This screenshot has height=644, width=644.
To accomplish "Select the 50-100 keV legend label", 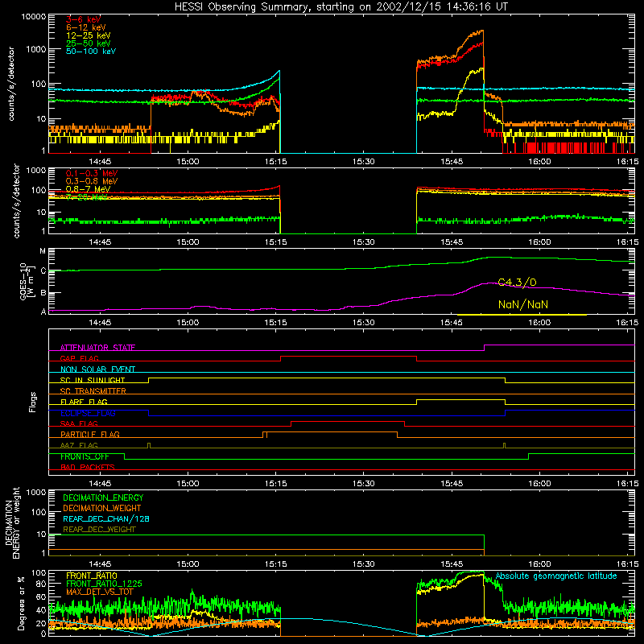I will click(91, 52).
